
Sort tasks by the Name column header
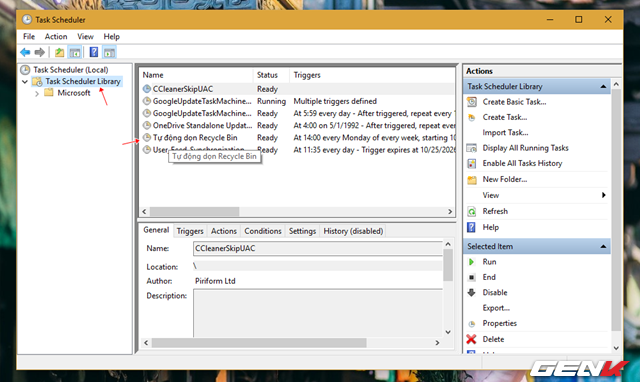(x=196, y=75)
